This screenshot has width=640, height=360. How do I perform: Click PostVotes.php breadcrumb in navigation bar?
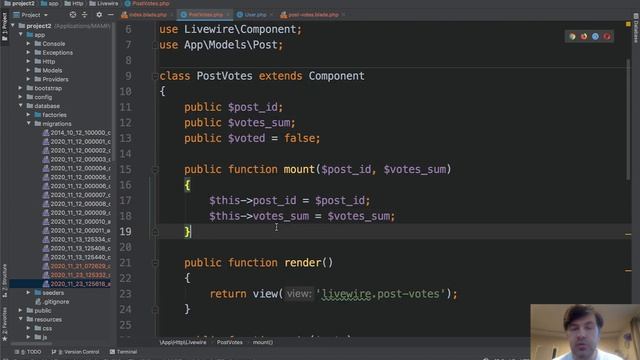(x=147, y=3)
